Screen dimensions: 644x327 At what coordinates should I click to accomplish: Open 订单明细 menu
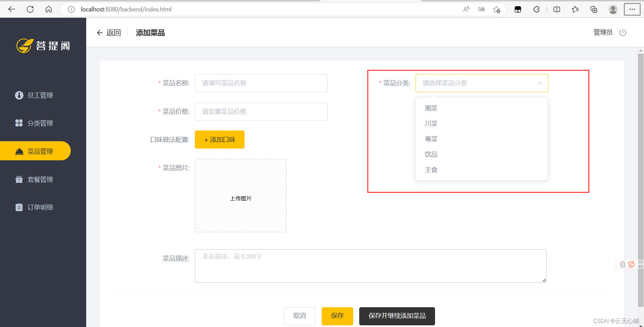pyautogui.click(x=34, y=207)
